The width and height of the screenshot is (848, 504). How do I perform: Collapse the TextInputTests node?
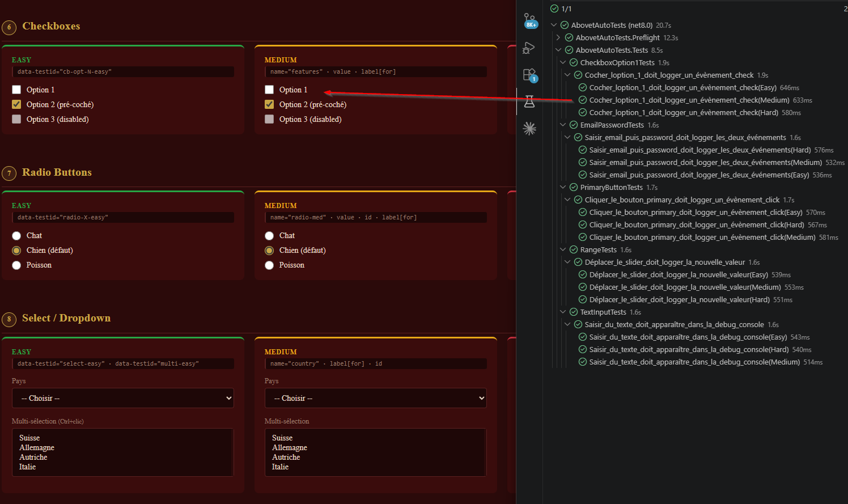pos(563,312)
